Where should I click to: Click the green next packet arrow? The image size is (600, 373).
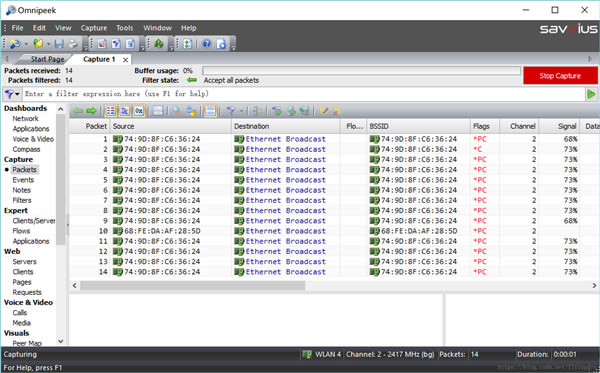pyautogui.click(x=91, y=111)
